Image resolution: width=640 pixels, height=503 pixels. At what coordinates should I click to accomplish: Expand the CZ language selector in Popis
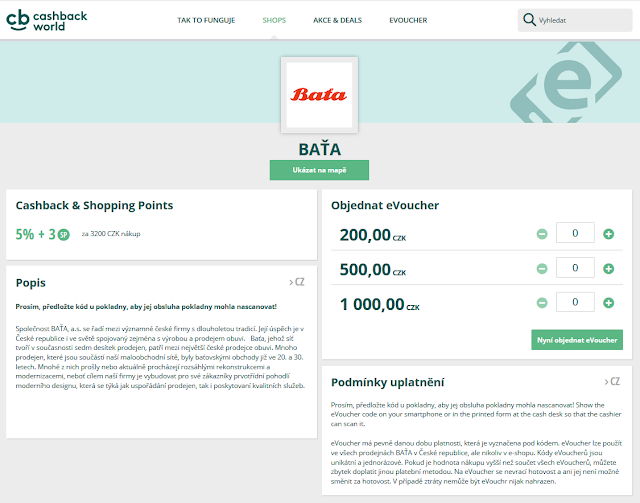coord(297,282)
